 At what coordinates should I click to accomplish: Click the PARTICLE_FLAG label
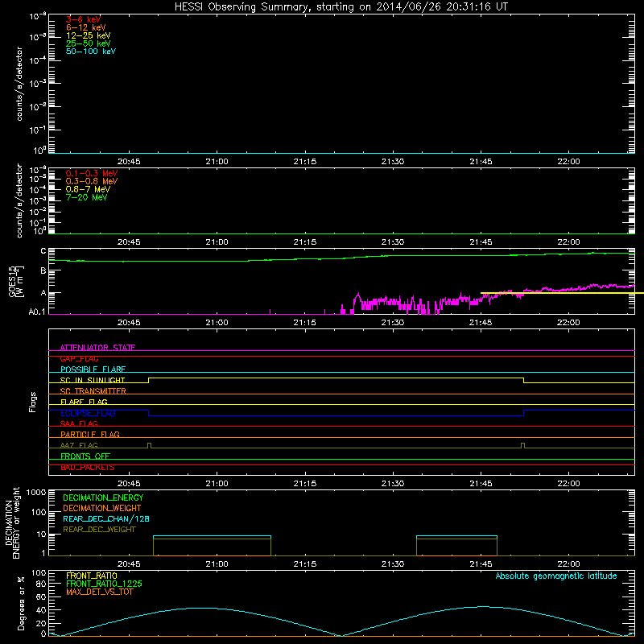pyautogui.click(x=90, y=434)
